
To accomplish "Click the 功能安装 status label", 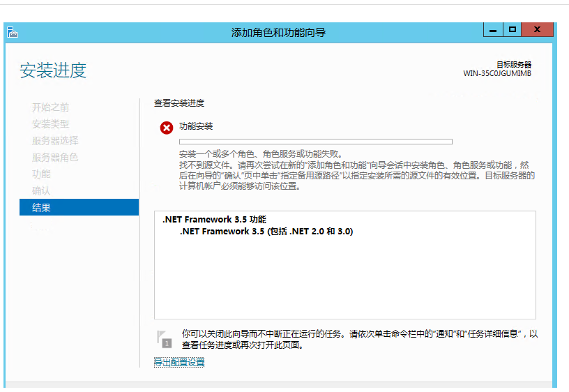I will pos(196,126).
